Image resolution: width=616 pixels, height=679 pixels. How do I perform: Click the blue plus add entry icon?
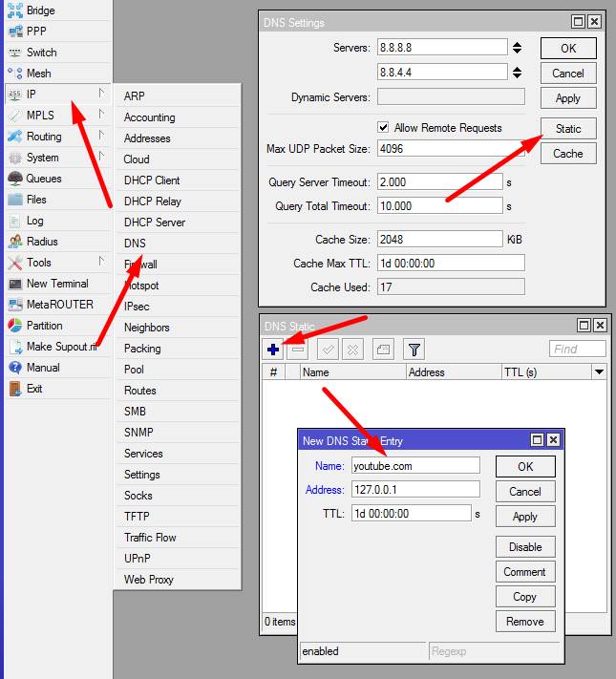tap(273, 350)
